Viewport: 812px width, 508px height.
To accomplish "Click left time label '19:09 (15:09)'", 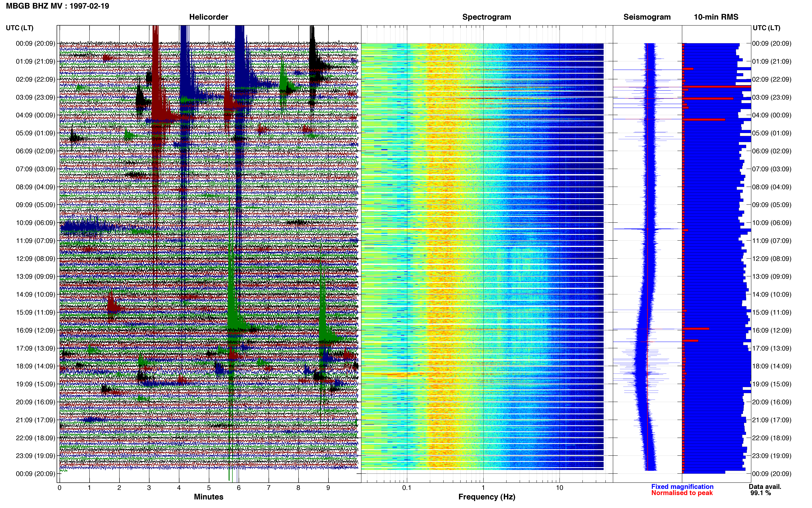I will (35, 384).
